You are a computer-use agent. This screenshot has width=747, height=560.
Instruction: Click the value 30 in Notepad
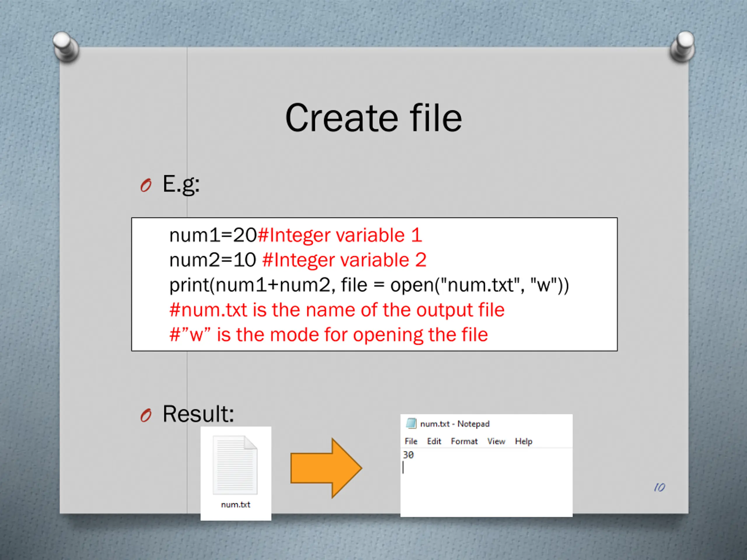(408, 455)
